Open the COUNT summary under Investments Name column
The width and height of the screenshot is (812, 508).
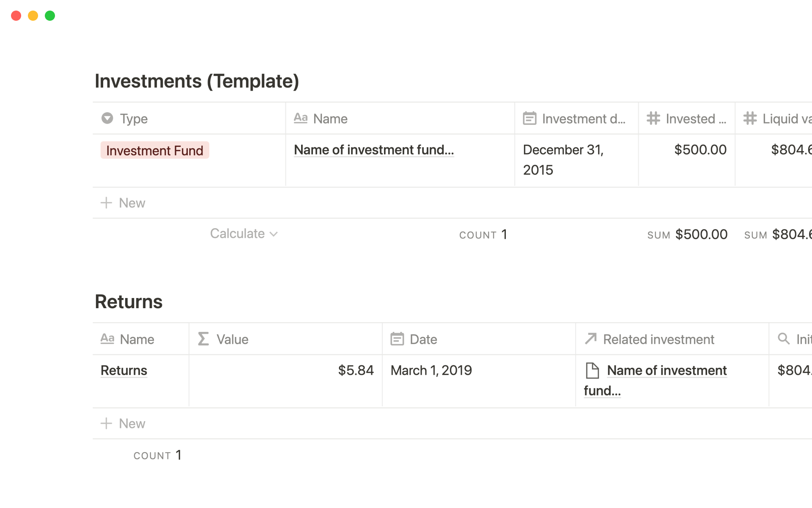point(483,235)
